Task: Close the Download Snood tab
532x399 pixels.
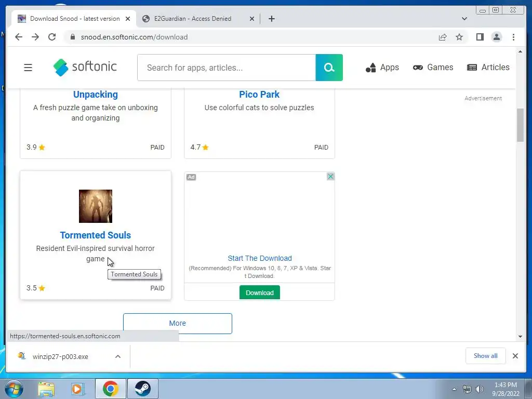Action: (x=128, y=19)
